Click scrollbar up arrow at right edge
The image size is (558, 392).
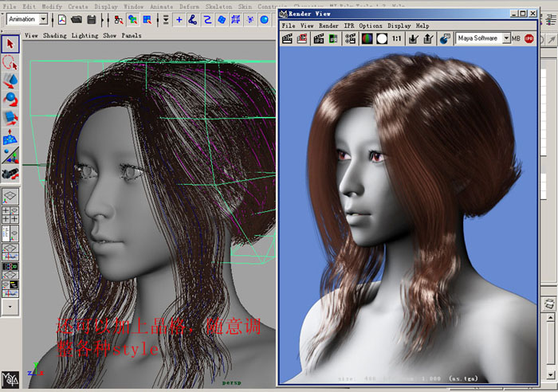click(550, 317)
